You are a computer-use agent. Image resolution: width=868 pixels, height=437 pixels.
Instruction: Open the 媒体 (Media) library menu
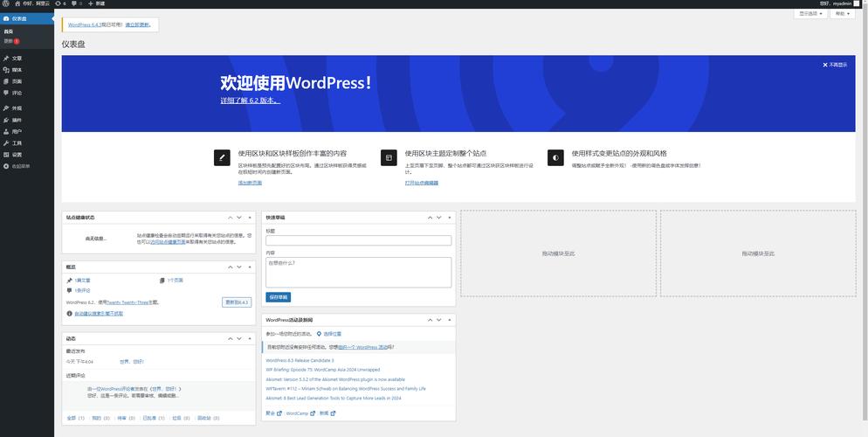point(17,70)
